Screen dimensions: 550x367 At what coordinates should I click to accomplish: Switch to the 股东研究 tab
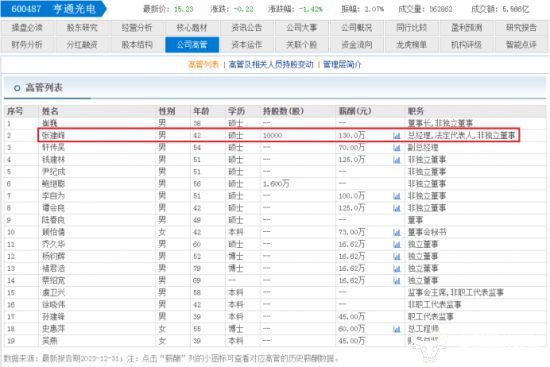coord(82,28)
